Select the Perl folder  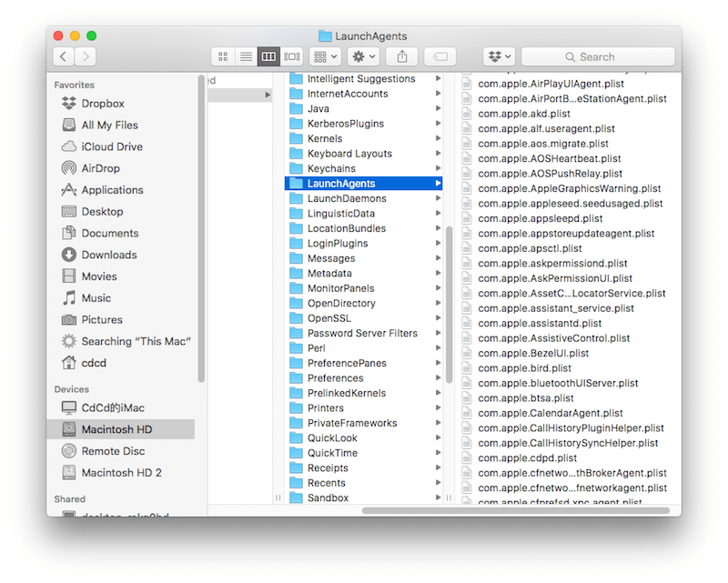(363, 348)
